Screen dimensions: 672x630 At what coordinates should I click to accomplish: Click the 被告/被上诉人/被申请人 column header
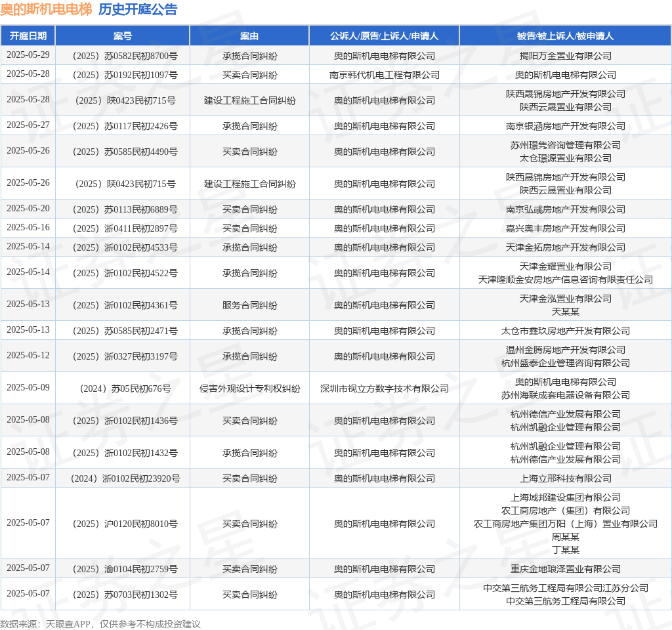pyautogui.click(x=565, y=36)
